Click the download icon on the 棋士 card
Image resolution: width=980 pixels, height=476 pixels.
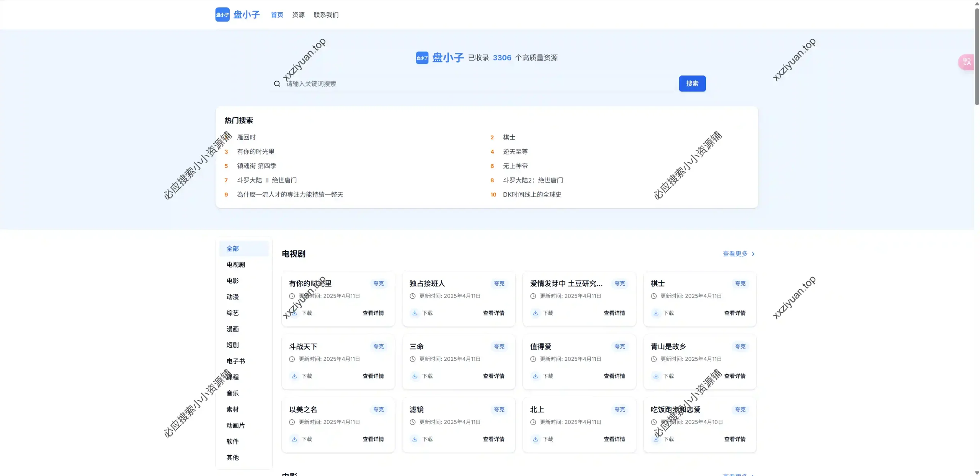(655, 313)
